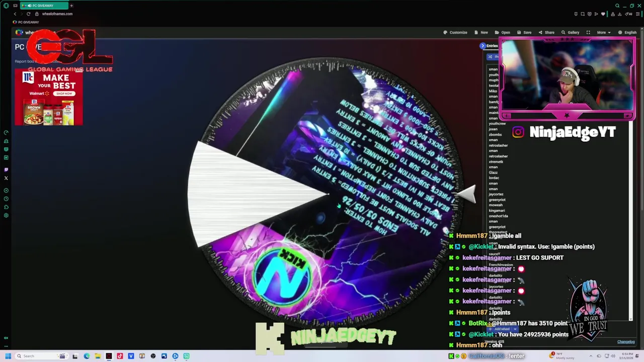
Task: Select the 'kingamari' entry in list
Action: pyautogui.click(x=497, y=211)
